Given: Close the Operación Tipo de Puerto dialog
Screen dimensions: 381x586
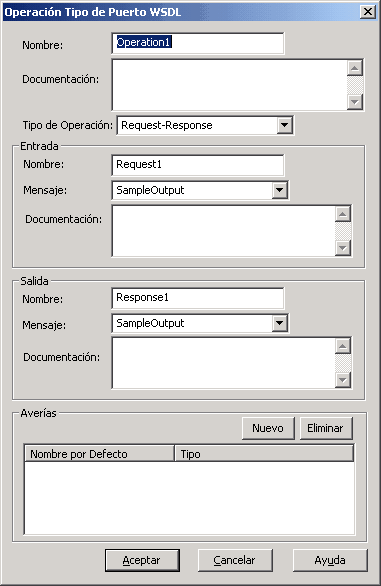Looking at the screenshot, I should point(368,12).
